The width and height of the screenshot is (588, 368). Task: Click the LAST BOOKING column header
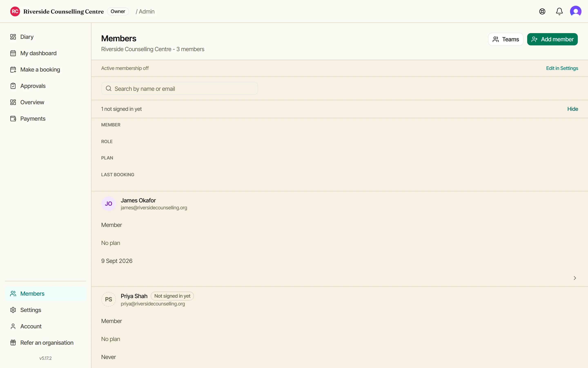[118, 175]
